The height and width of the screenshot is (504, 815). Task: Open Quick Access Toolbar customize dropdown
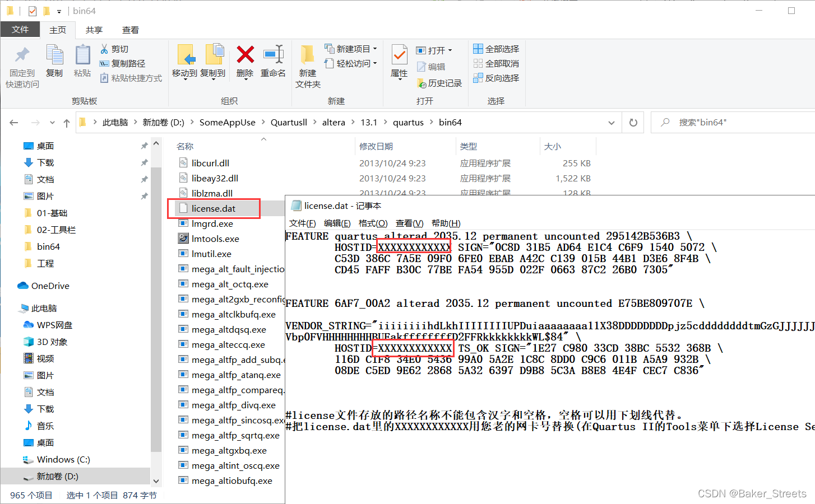click(x=59, y=11)
